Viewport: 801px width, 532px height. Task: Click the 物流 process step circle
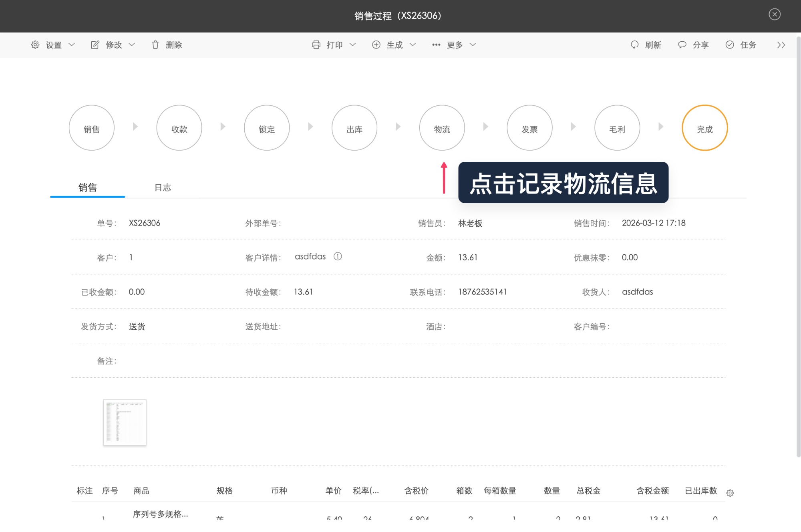pos(442,128)
